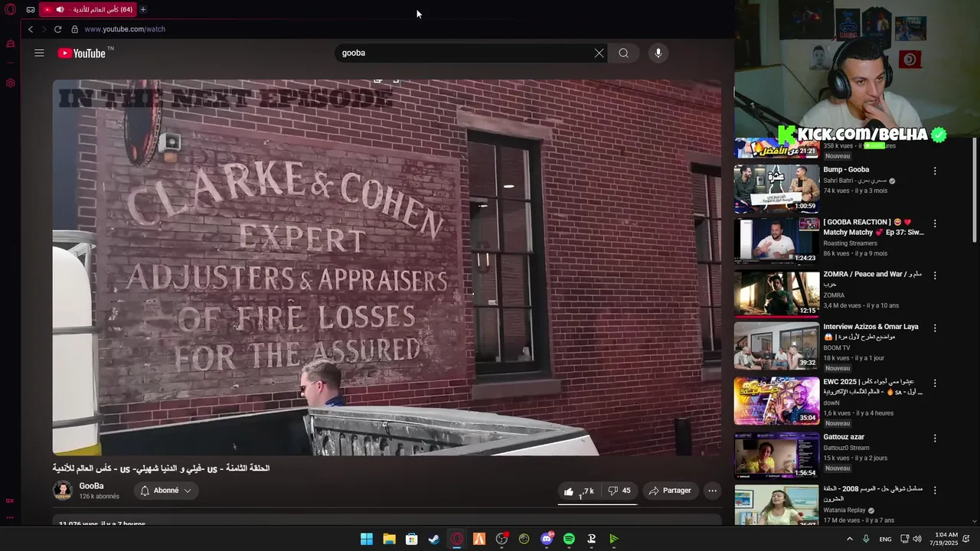Open GX Control in the Opera sidebar
Image resolution: width=980 pixels, height=551 pixels.
point(10,44)
